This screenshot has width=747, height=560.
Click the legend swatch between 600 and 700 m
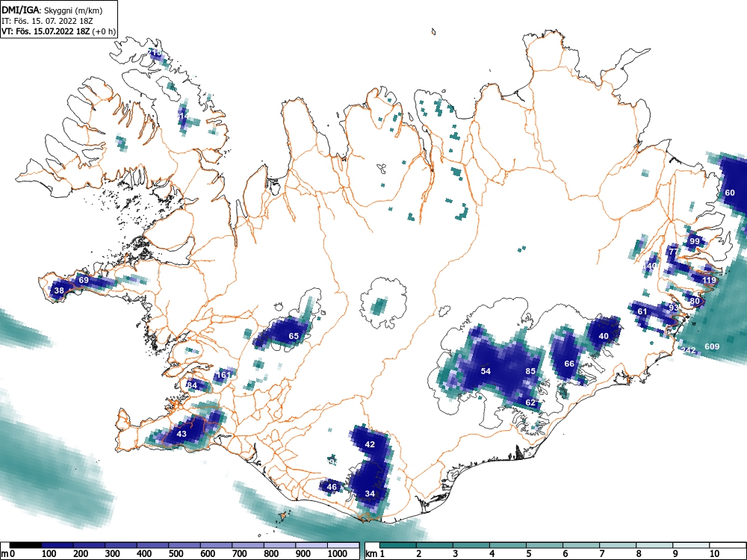[217, 545]
